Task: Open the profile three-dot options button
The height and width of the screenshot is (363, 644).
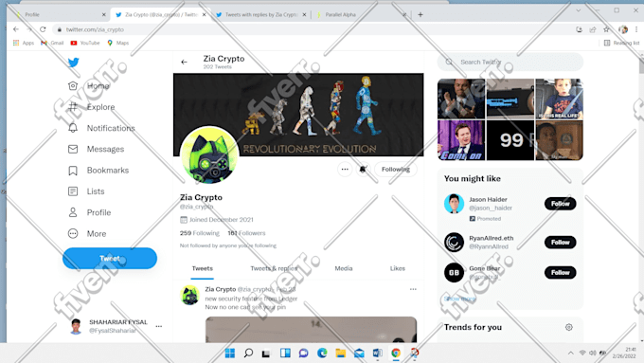Action: pos(345,169)
